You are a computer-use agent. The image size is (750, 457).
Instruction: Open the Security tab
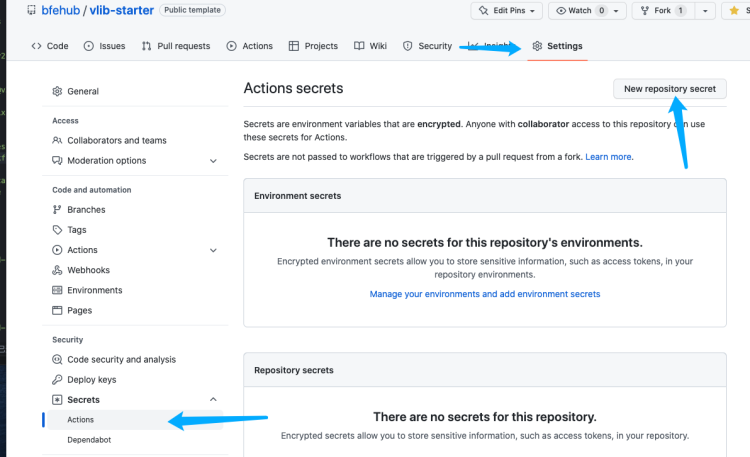click(427, 46)
